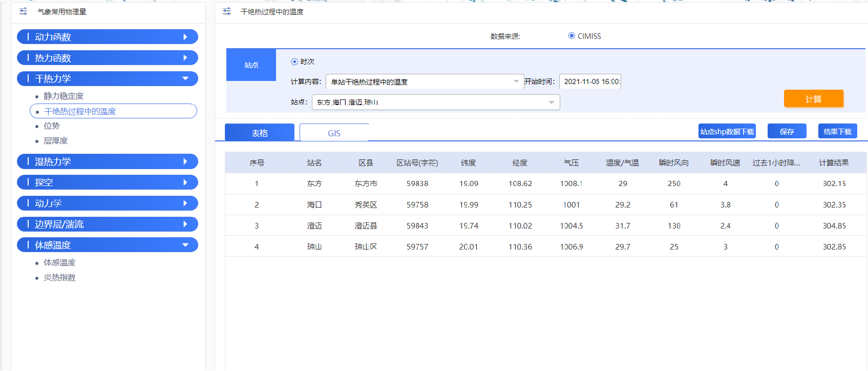Collapse the 干热力学 section
The width and height of the screenshot is (868, 371).
point(108,78)
